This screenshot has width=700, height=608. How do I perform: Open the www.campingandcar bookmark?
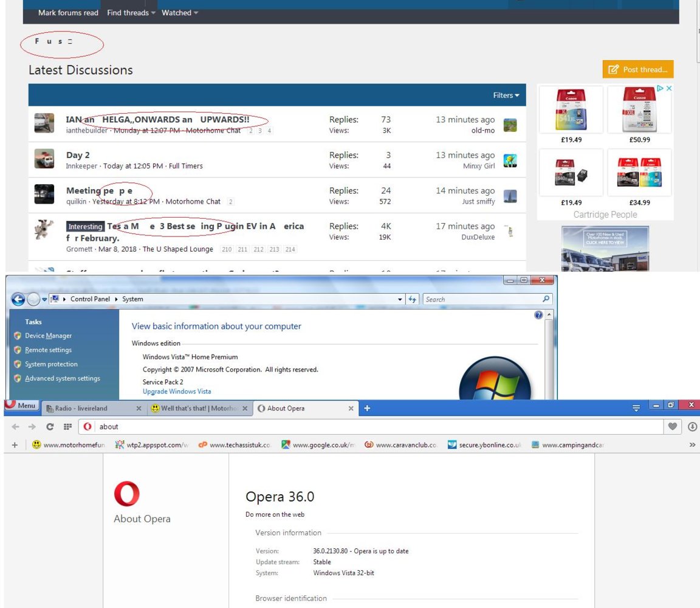coord(567,445)
